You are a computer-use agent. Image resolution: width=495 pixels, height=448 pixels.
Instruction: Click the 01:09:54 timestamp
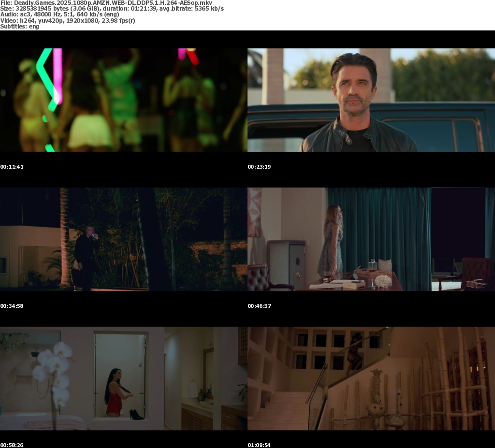[x=259, y=445]
